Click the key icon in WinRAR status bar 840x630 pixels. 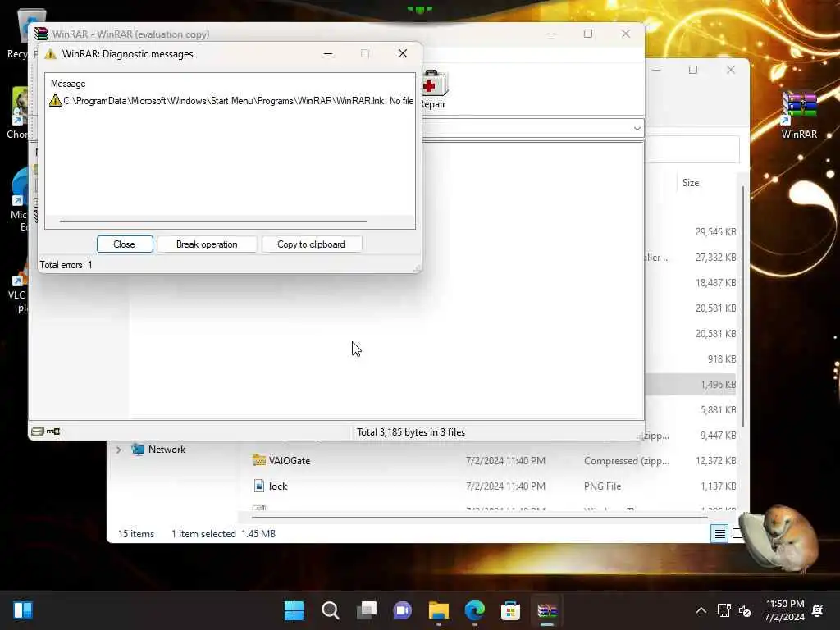(x=53, y=431)
